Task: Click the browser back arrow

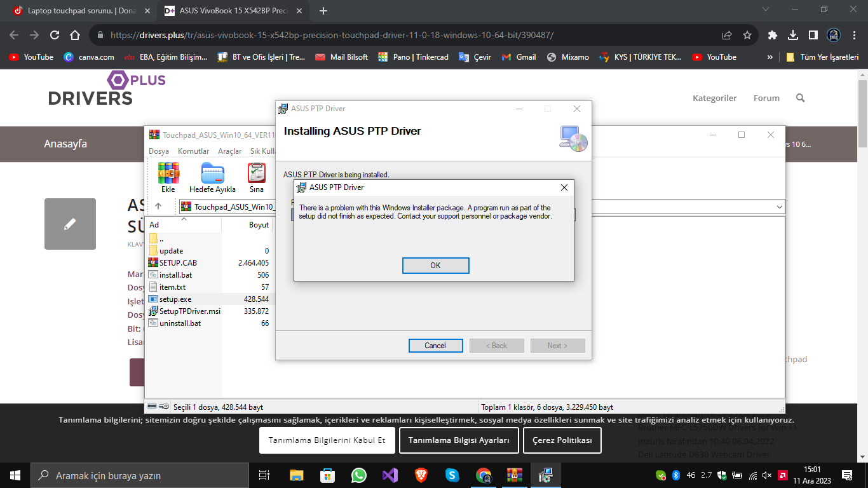Action: 14,36
